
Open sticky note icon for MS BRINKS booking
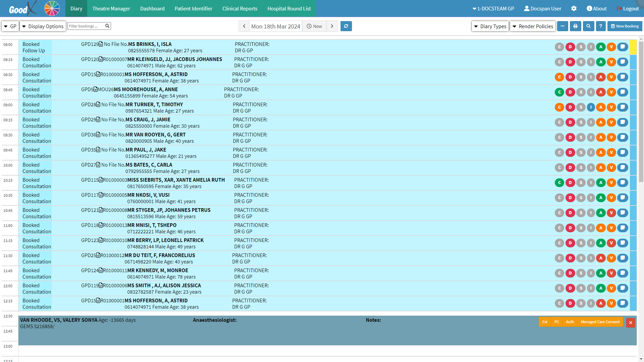(x=623, y=47)
